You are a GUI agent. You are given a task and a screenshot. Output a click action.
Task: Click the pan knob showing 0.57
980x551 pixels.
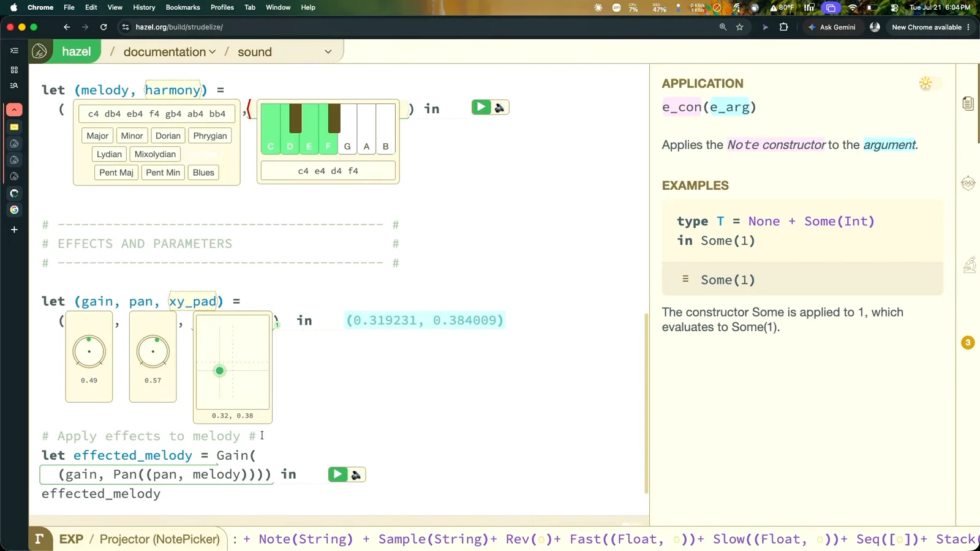[x=153, y=352]
